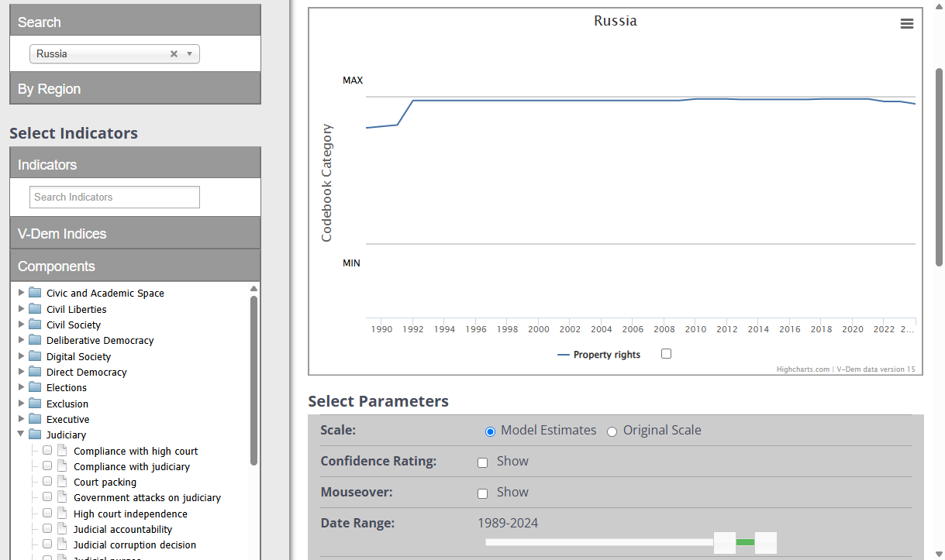
Task: Select the Original Scale radio button
Action: pos(612,431)
